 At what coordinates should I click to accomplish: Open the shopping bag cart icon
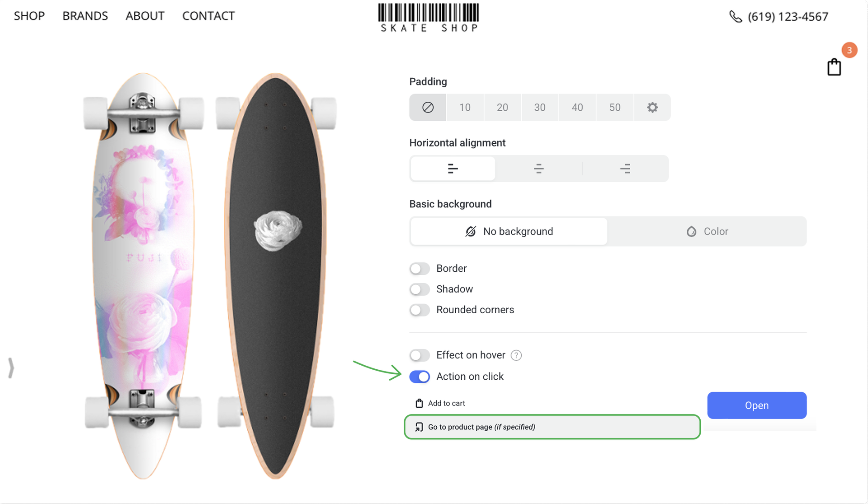(x=834, y=67)
